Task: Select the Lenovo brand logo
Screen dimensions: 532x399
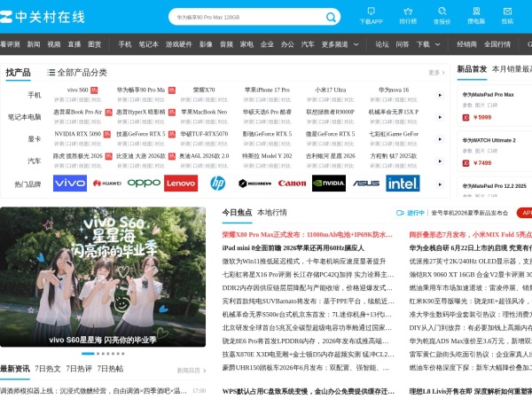Action: [x=181, y=184]
